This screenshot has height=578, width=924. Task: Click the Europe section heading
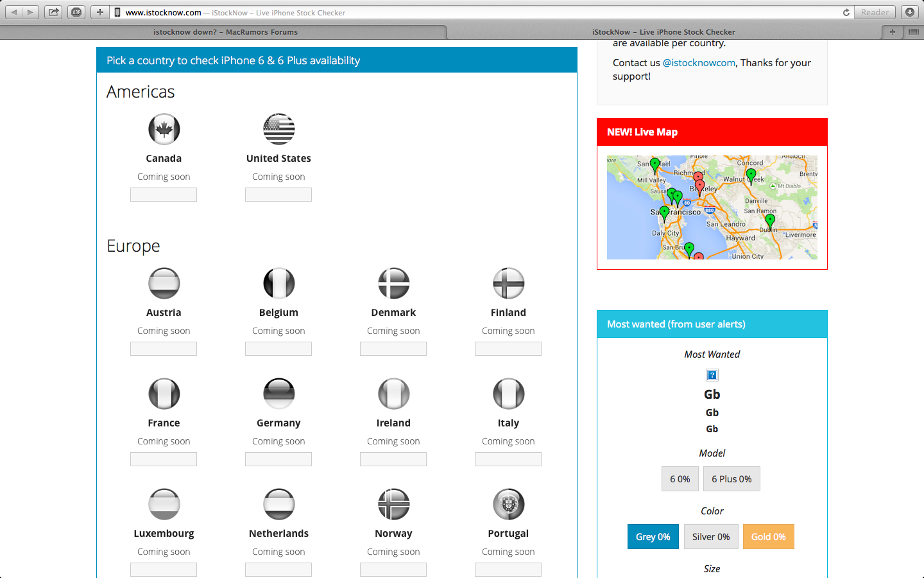133,246
